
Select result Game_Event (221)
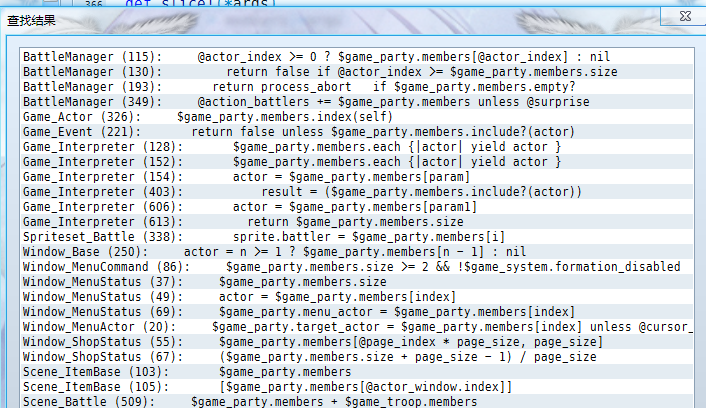click(356, 132)
